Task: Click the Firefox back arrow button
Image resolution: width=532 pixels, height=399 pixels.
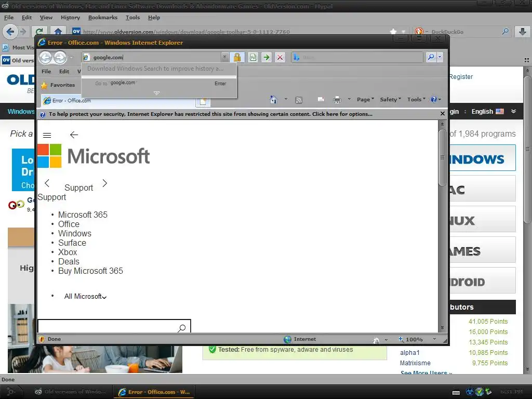Action: 10,32
